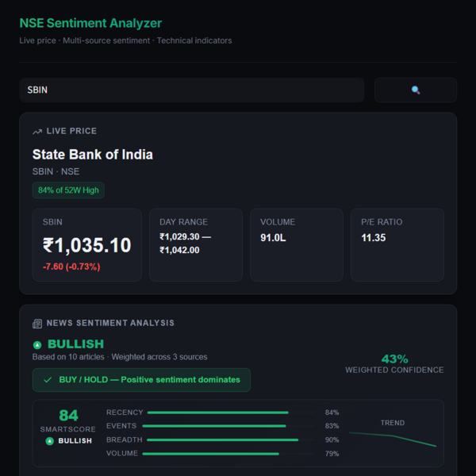Click the green bullish circle icon beside large BULLISH heading
The height and width of the screenshot is (476, 476).
[x=37, y=345]
